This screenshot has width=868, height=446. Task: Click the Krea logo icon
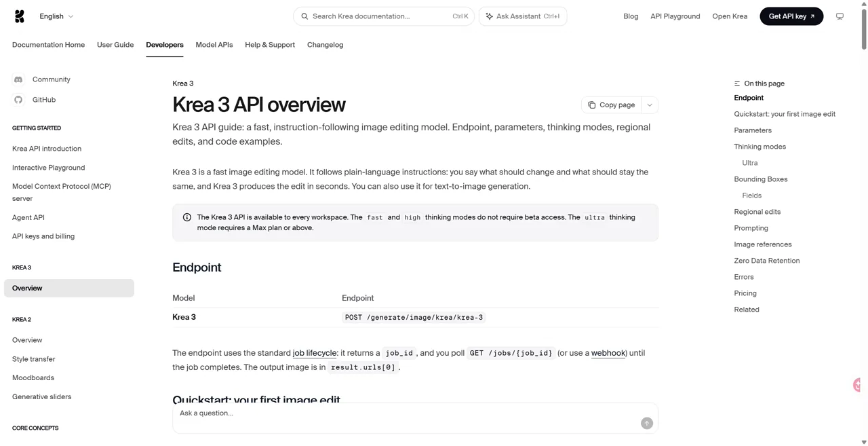coord(19,16)
